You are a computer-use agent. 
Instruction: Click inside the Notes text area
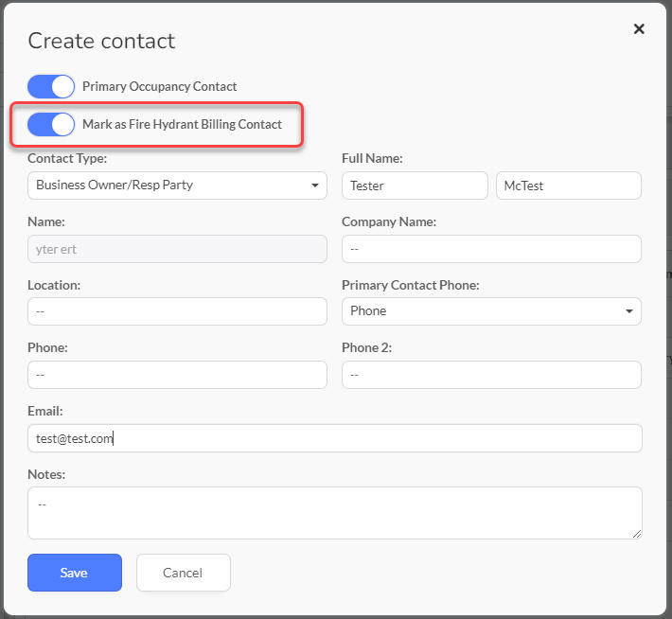click(335, 513)
